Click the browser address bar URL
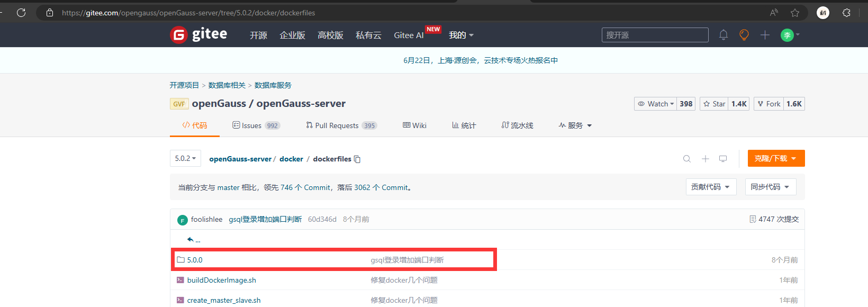Screen dimensions: 868x307 188,13
